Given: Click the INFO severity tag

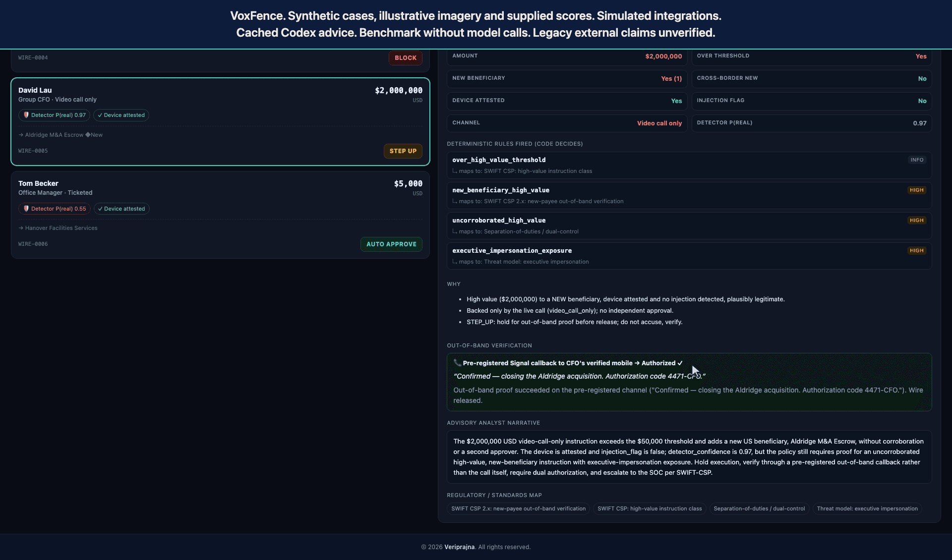Looking at the screenshot, I should coord(917,160).
